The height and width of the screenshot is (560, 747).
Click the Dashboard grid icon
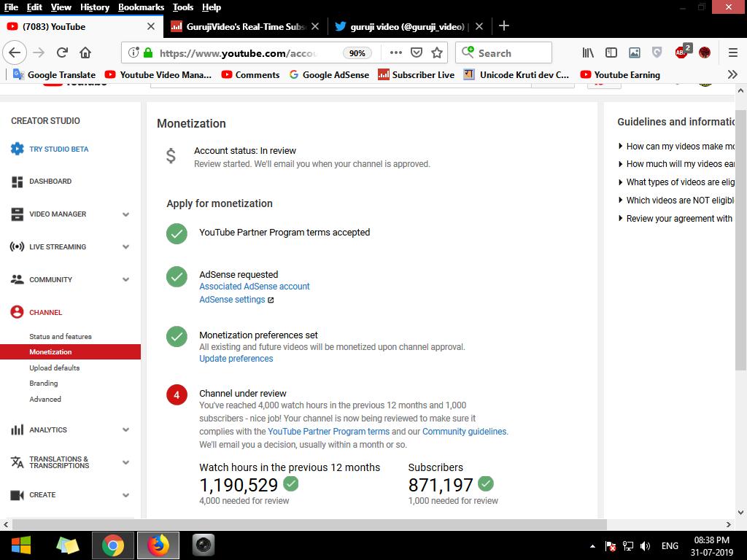18,182
